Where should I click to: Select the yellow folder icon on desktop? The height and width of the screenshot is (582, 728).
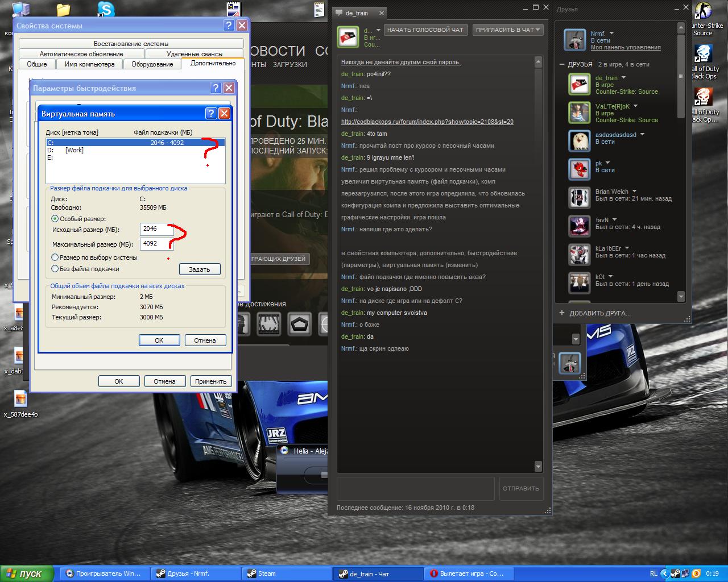63,10
